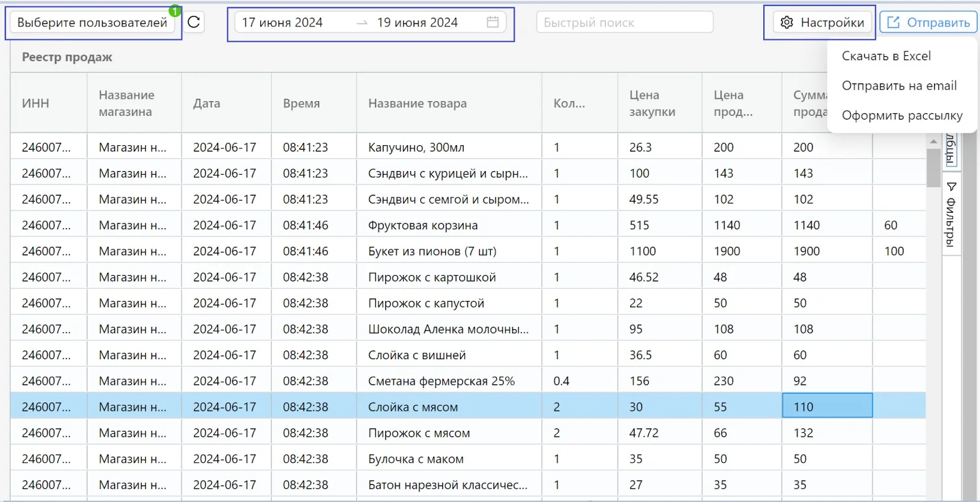Click sale price 230 in Сметана row
The image size is (980, 502).
[742, 381]
